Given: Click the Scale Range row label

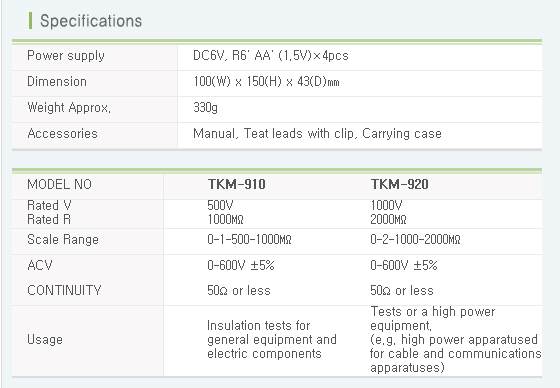Looking at the screenshot, I should (x=62, y=239).
